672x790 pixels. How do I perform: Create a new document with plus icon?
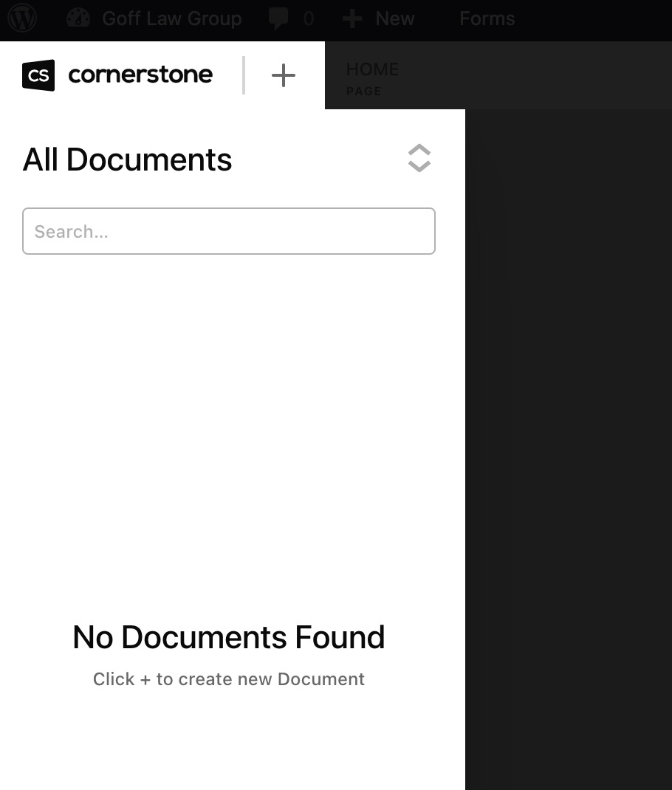tap(283, 75)
